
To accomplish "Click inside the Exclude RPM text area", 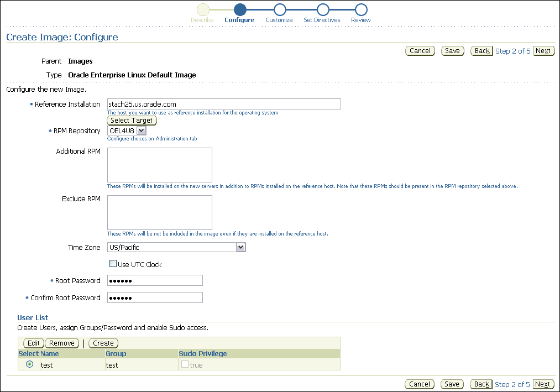I will coord(160,213).
